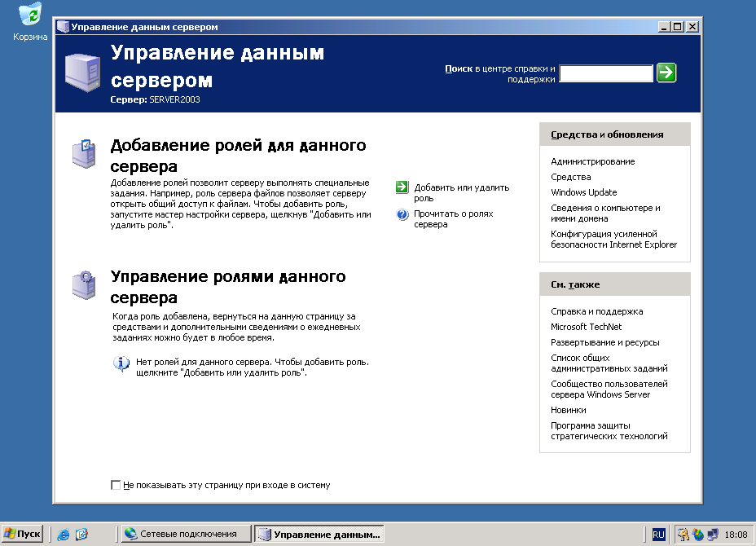Click question mark icon beside Прочитать о ролях
Viewport: 756px width, 546px height.
pyautogui.click(x=402, y=214)
